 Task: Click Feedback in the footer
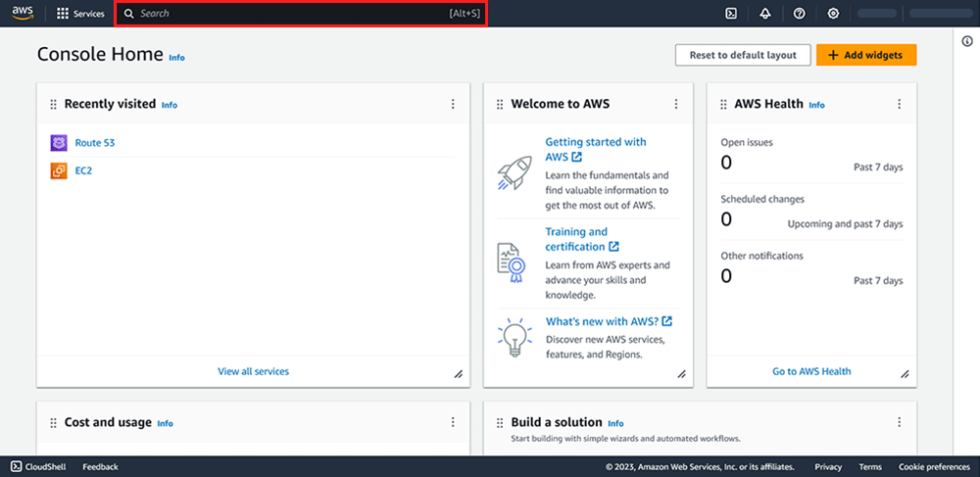(x=100, y=466)
